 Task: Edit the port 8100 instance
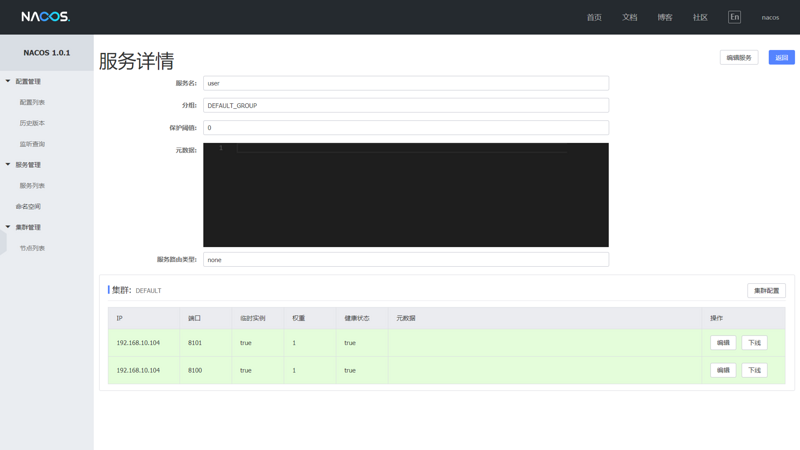point(723,370)
